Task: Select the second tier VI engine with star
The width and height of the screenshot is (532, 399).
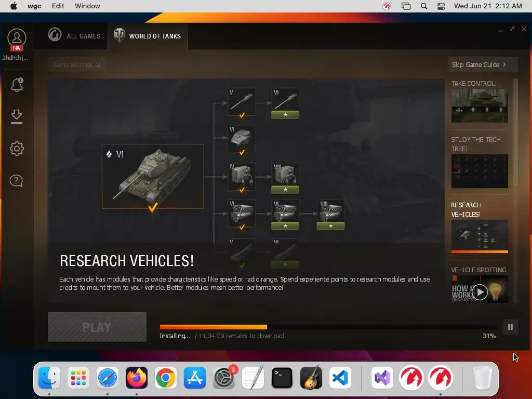Action: 285,215
